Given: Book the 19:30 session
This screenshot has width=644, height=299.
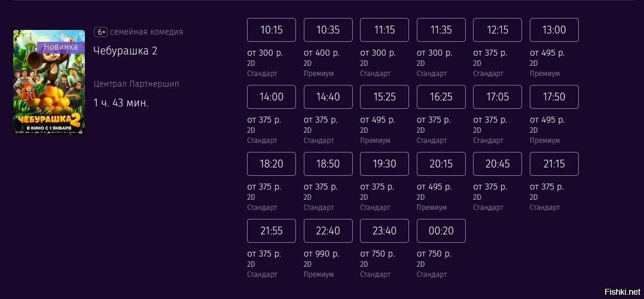Looking at the screenshot, I should click(384, 164).
